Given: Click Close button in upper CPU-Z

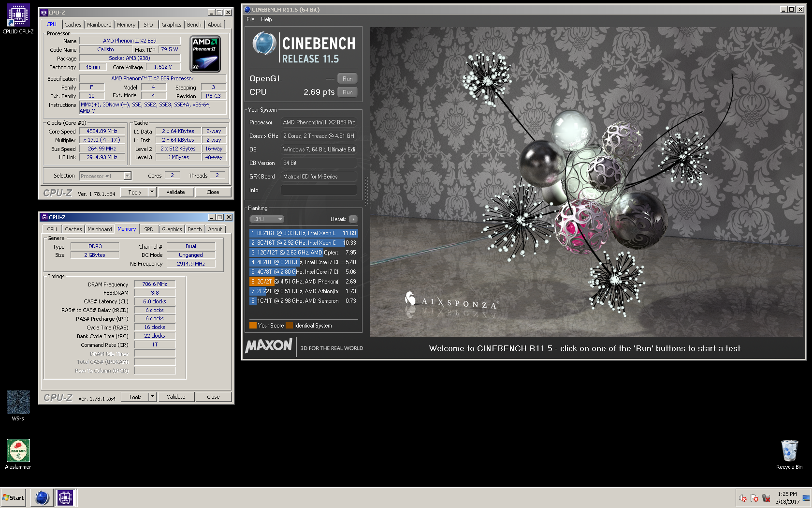Looking at the screenshot, I should click(x=213, y=192).
